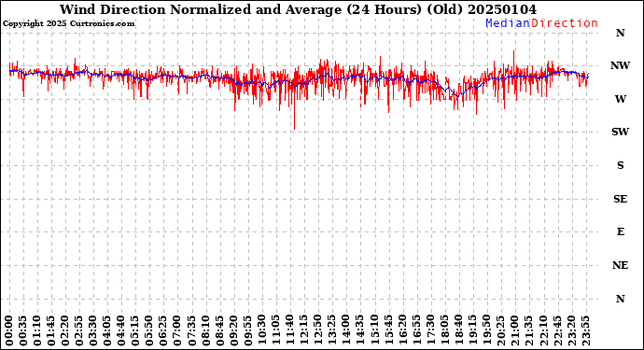Image resolution: width=644 pixels, height=350 pixels.
Task: Click the '01:45' time axis label
Action: [51, 330]
